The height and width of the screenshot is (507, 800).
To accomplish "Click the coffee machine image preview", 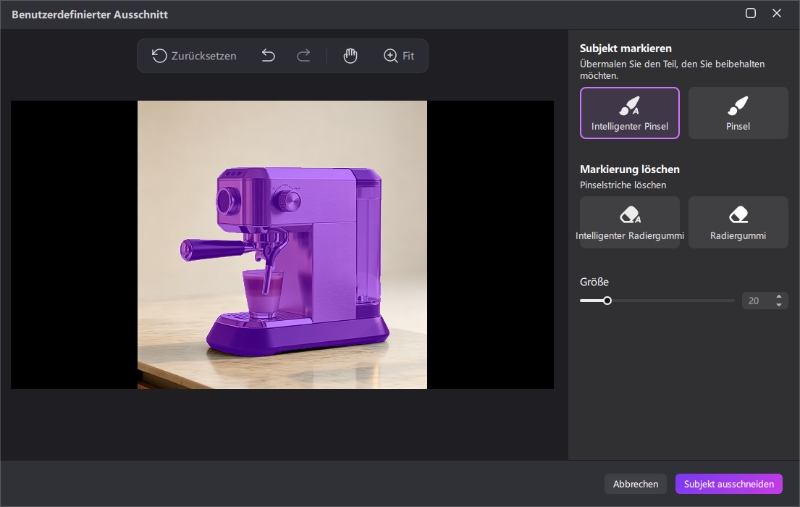I will [x=282, y=245].
